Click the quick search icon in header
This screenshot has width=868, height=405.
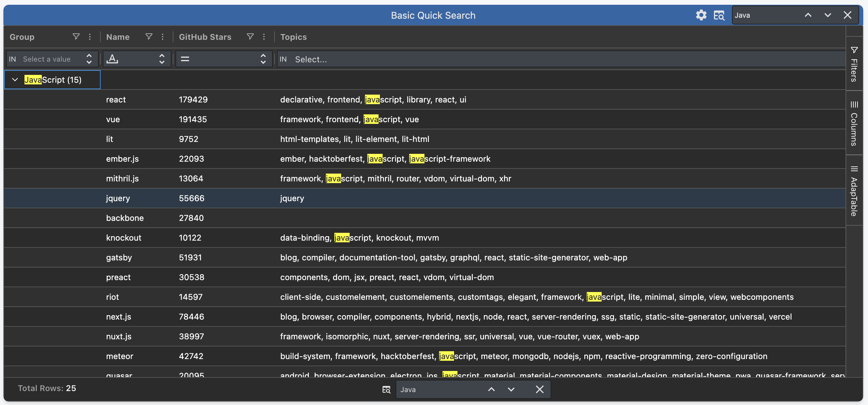(719, 15)
